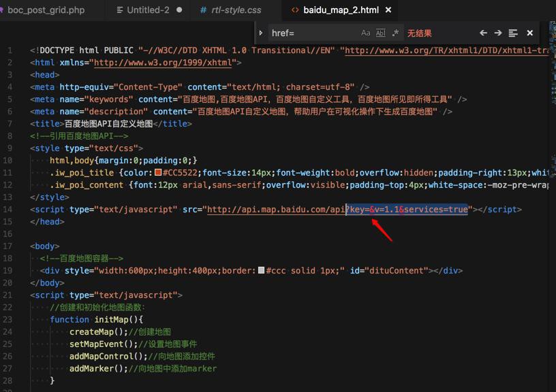
Task: Open the www.w3.org/1999/xhtml link
Action: coord(163,63)
